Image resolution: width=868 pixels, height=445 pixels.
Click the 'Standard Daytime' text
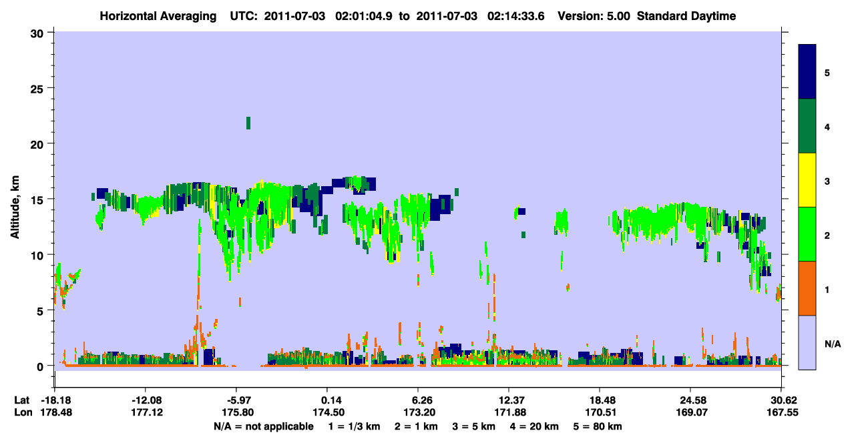point(686,17)
